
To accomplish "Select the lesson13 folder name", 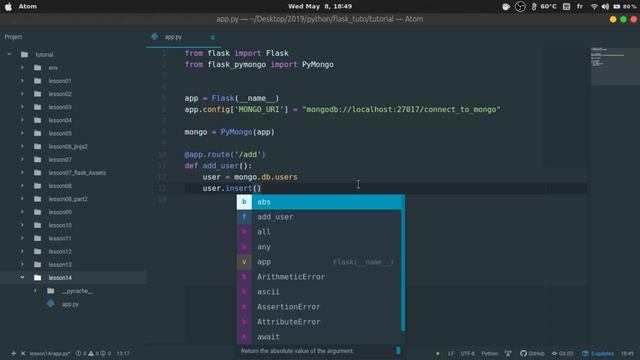I will click(x=60, y=264).
